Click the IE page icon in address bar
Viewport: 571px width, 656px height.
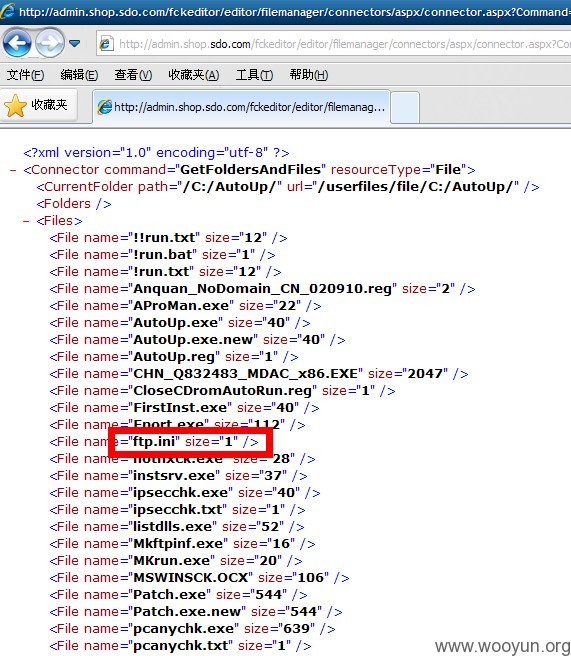pyautogui.click(x=106, y=44)
